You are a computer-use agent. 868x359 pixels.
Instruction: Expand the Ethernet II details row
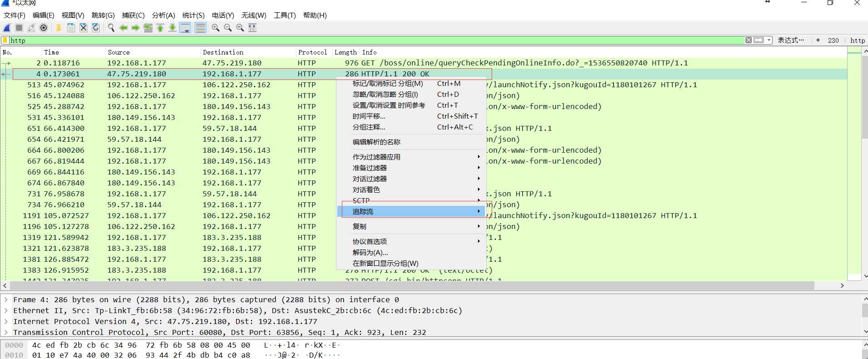[x=6, y=310]
